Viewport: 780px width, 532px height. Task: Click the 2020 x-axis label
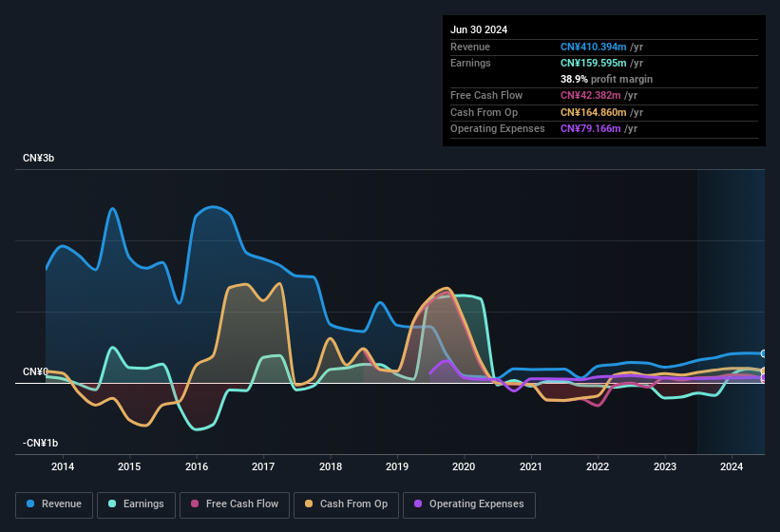point(464,466)
